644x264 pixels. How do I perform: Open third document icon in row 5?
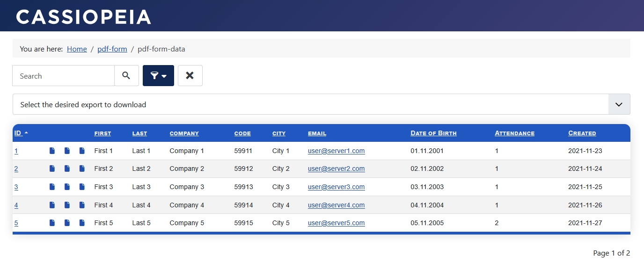[82, 223]
